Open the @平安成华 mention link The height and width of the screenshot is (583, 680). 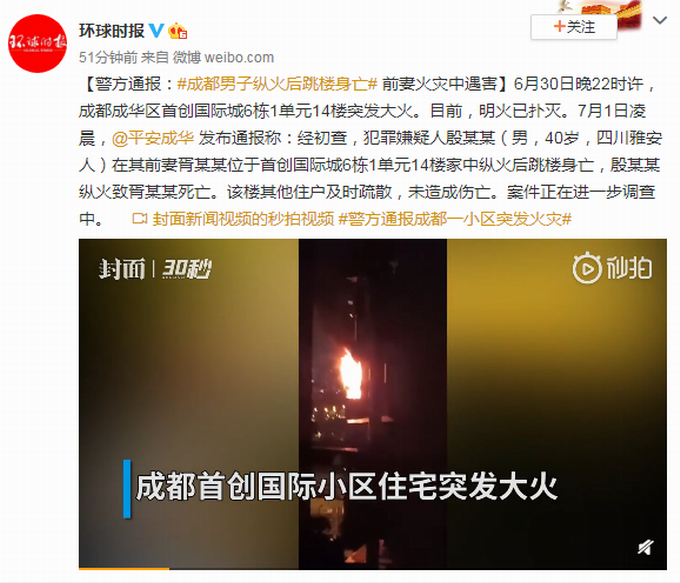(x=153, y=138)
